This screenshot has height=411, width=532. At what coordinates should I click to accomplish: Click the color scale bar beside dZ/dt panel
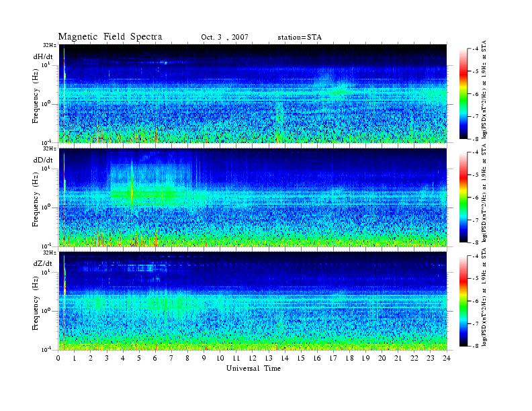coord(463,301)
